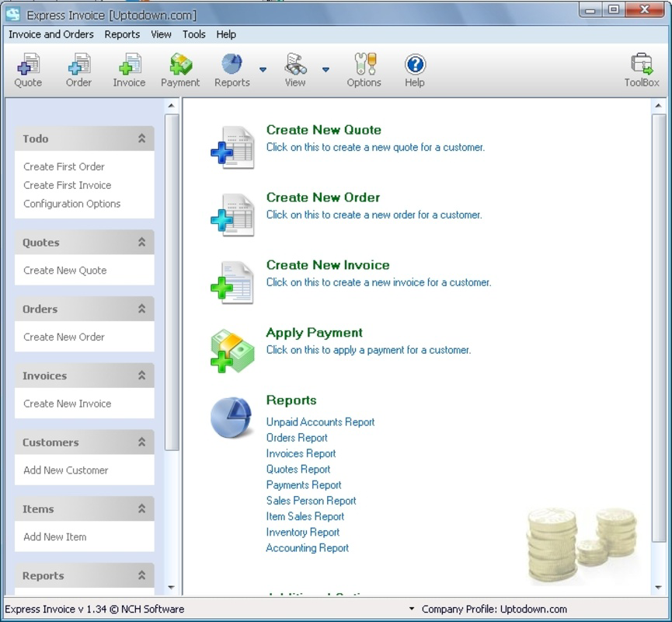Open the Reports pie chart icon

[232, 70]
